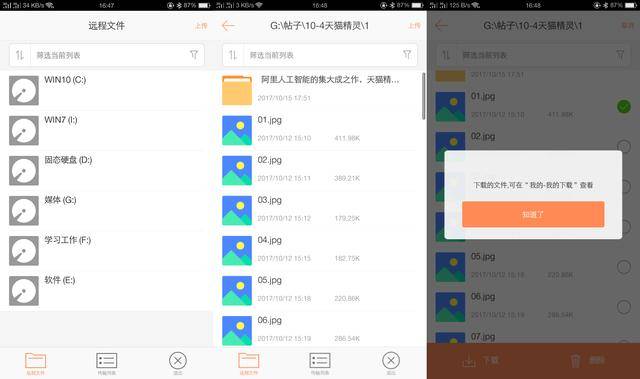Tap cancel text at dimmed screen's top-right
640x379 pixels.
(627, 26)
